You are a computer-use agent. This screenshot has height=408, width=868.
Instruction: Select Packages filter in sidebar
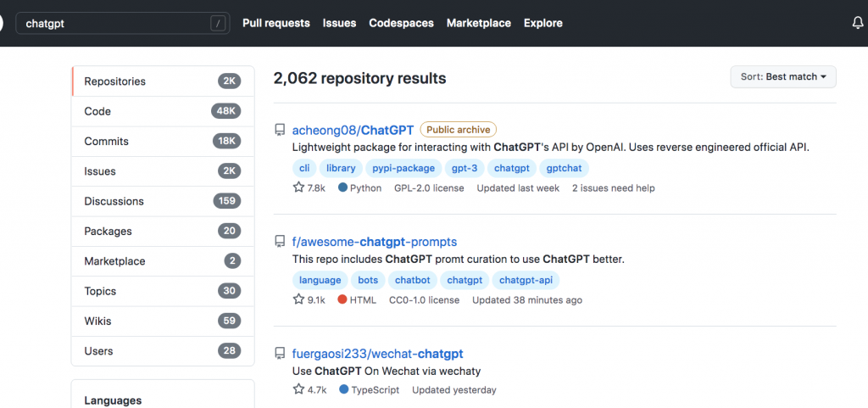pyautogui.click(x=163, y=231)
